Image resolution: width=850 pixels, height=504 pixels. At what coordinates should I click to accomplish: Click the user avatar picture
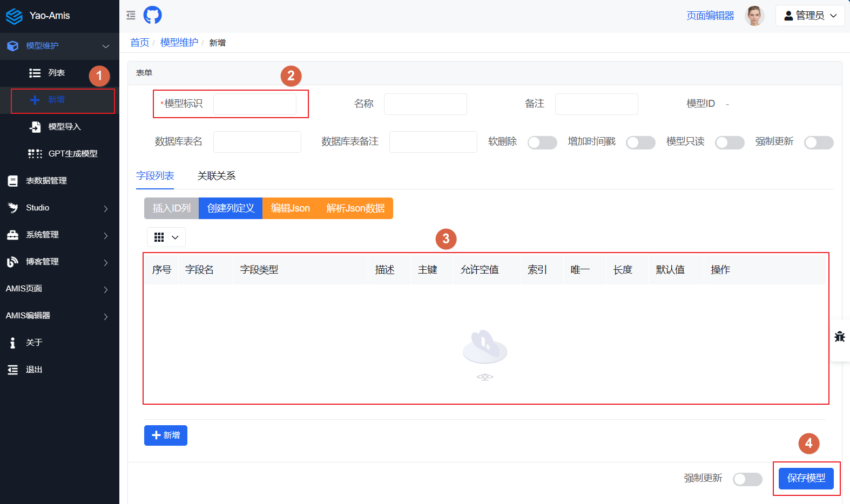(x=754, y=16)
